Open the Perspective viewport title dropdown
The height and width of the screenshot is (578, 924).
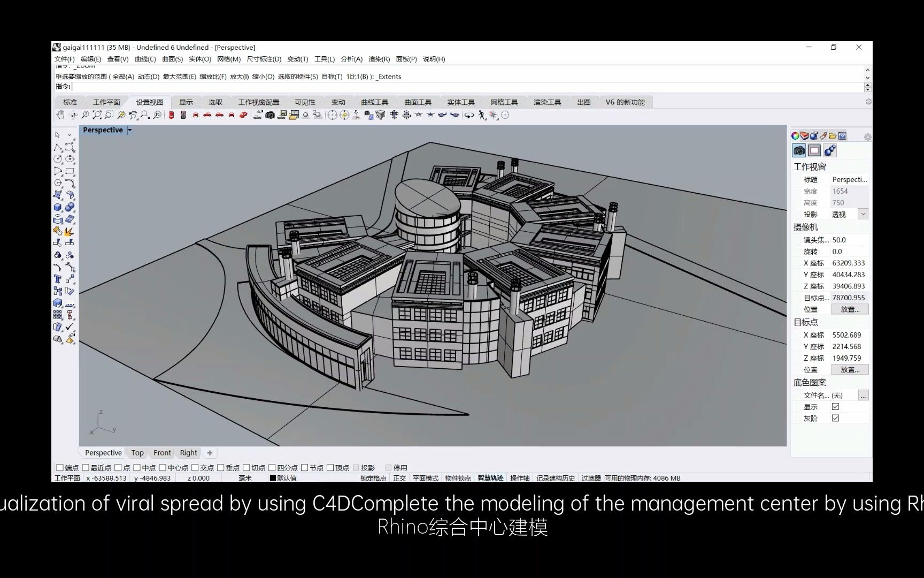point(129,130)
